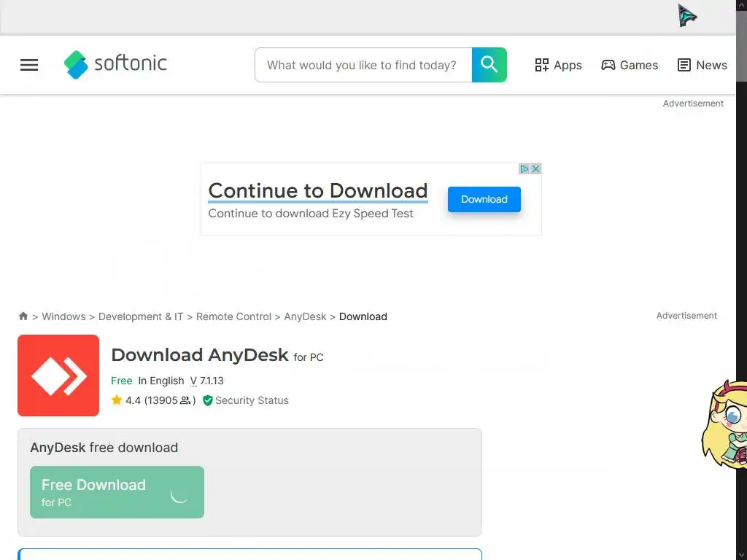This screenshot has width=747, height=560.
Task: Open the News menu
Action: 703,65
